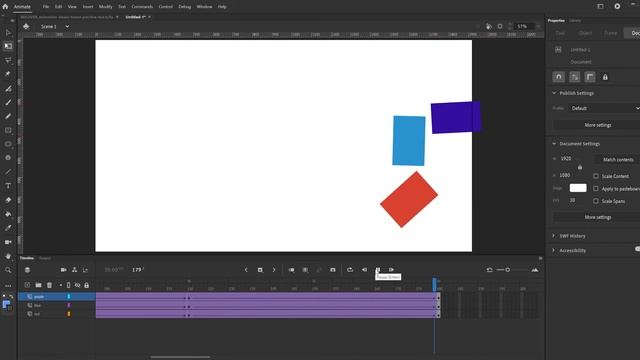
Task: Enable Apply to pasteboard checkbox
Action: pos(596,189)
